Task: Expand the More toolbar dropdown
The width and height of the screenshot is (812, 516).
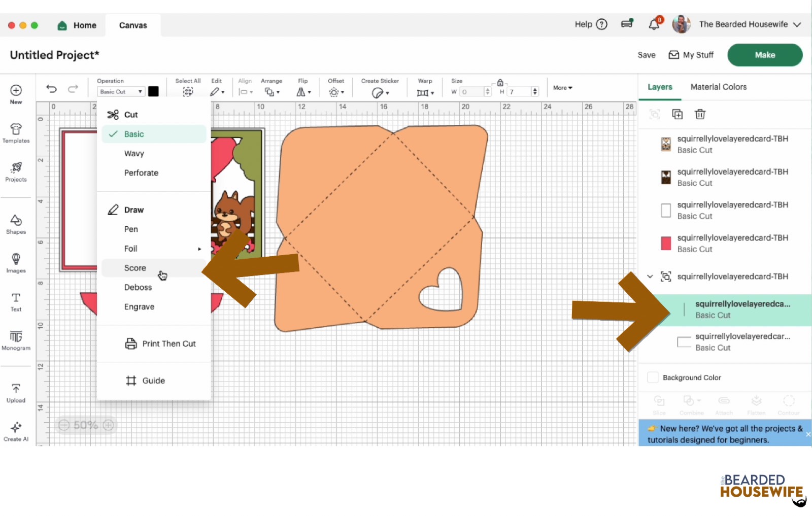Action: [562, 88]
